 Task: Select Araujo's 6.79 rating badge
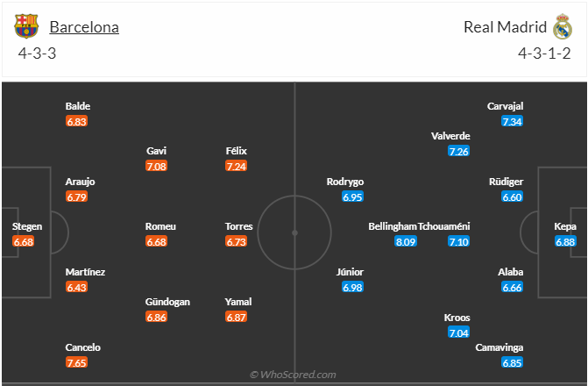click(77, 197)
